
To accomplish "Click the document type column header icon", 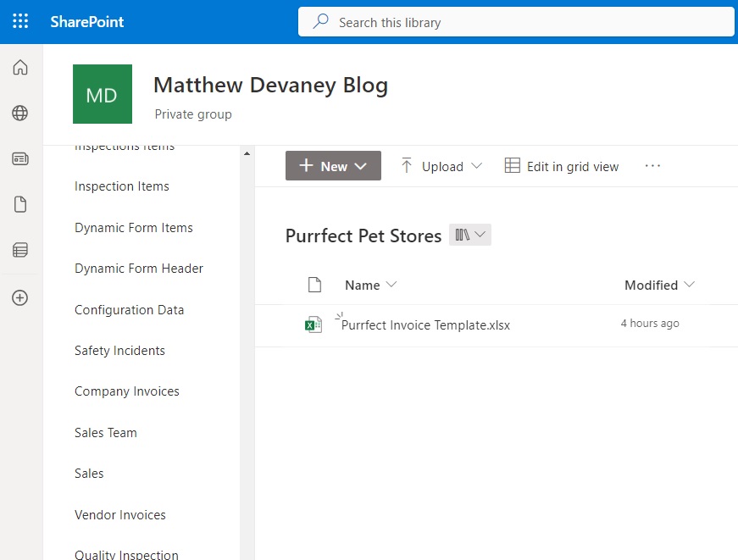I will pos(315,285).
